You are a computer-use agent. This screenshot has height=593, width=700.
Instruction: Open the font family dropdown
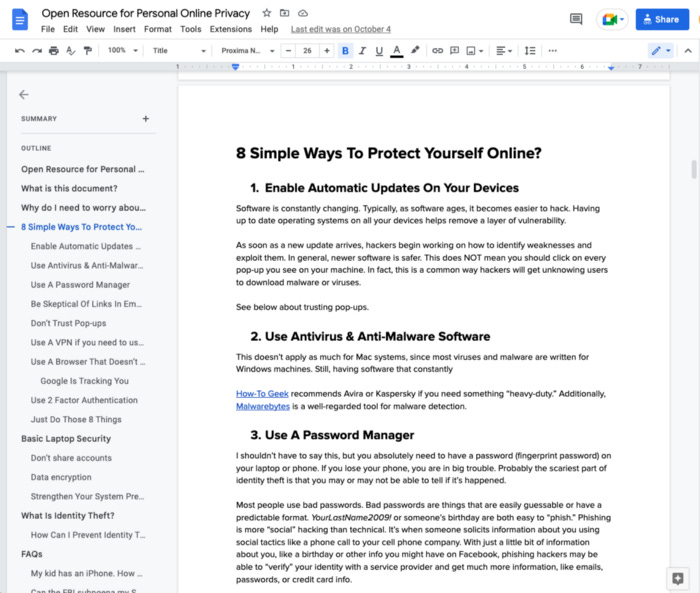click(247, 51)
